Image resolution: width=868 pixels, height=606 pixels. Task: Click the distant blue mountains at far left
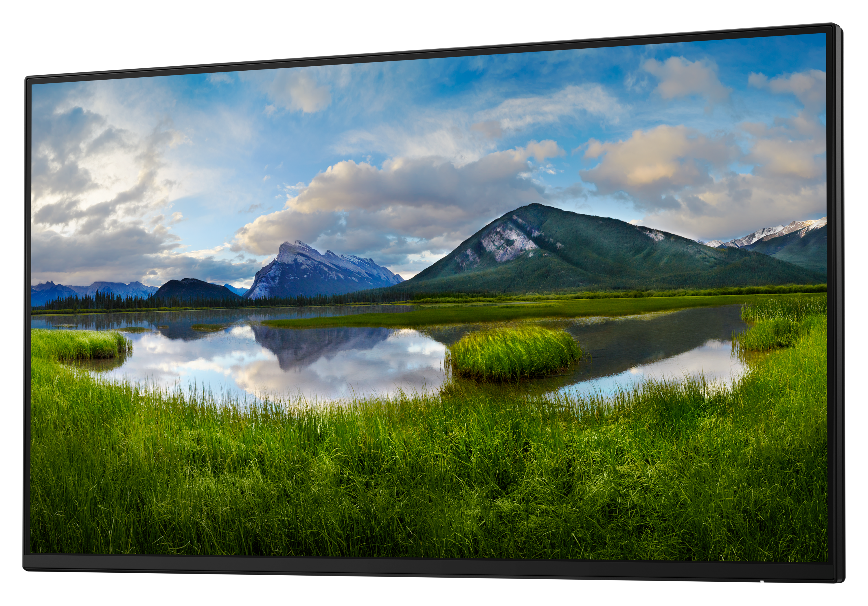[x=91, y=290]
